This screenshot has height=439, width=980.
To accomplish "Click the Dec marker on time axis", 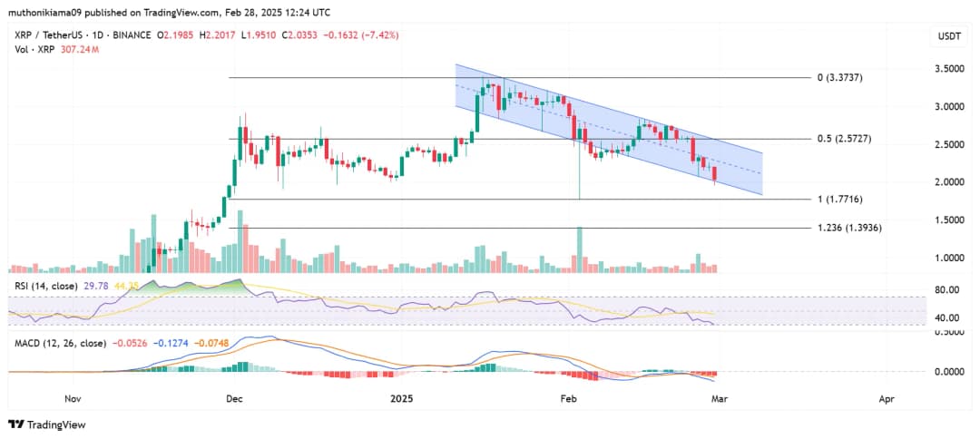I will [234, 397].
